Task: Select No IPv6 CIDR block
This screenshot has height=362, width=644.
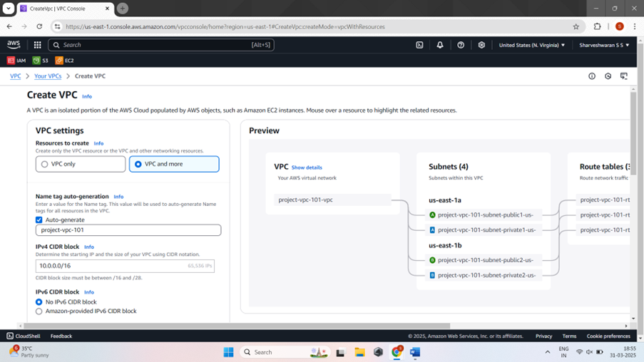Action: [x=39, y=302]
